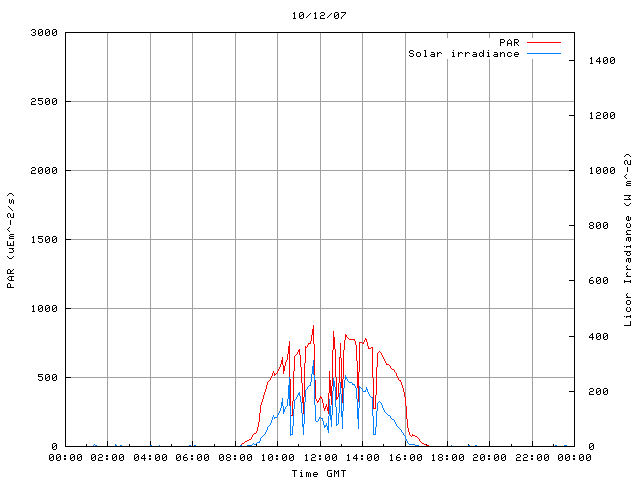Click the left axis value 2500
The image size is (640, 480).
pos(44,102)
